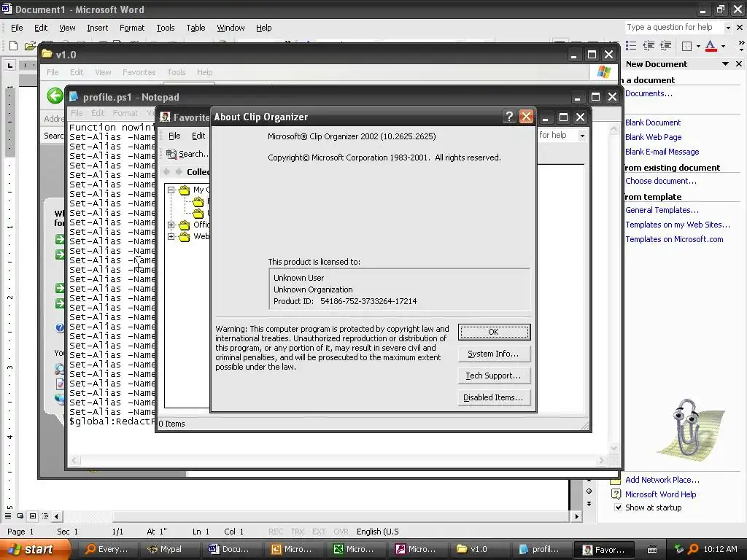Image resolution: width=747 pixels, height=560 pixels.
Task: Switch to Normal view icon in Word
Action: (x=8, y=516)
